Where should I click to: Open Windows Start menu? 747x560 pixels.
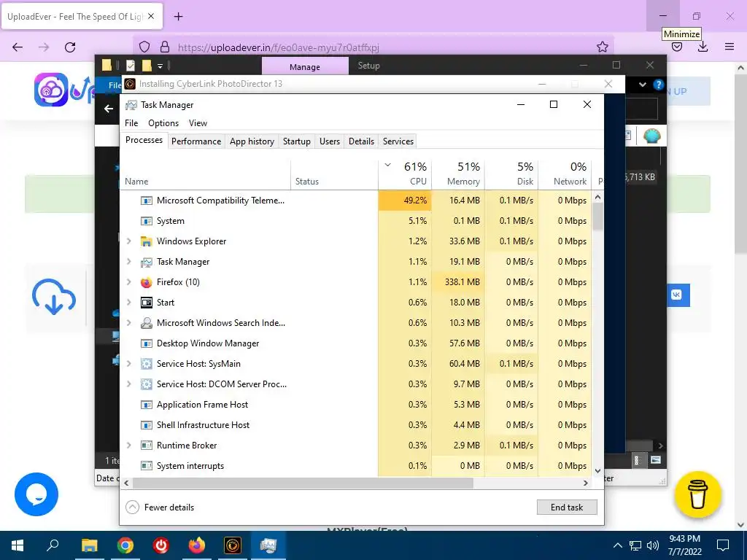click(x=18, y=545)
